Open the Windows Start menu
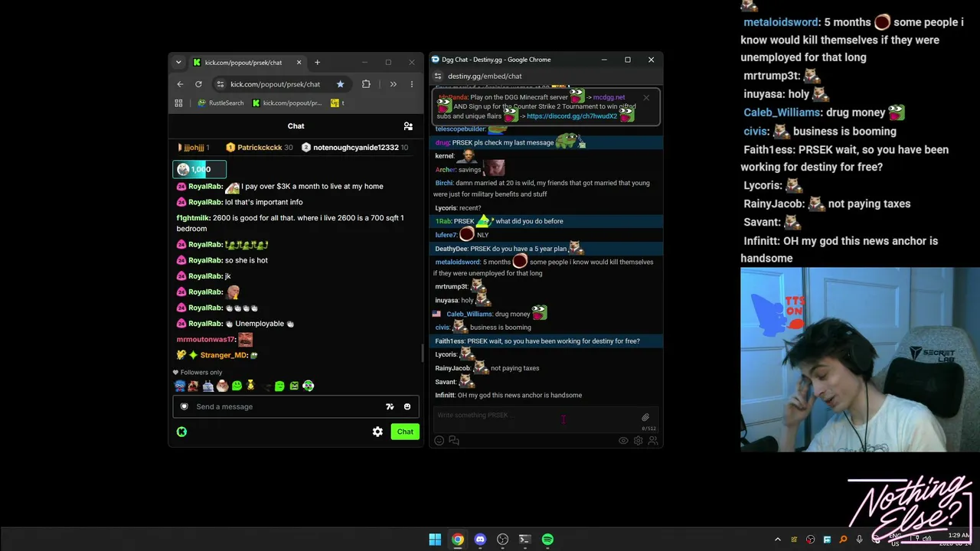 [435, 540]
